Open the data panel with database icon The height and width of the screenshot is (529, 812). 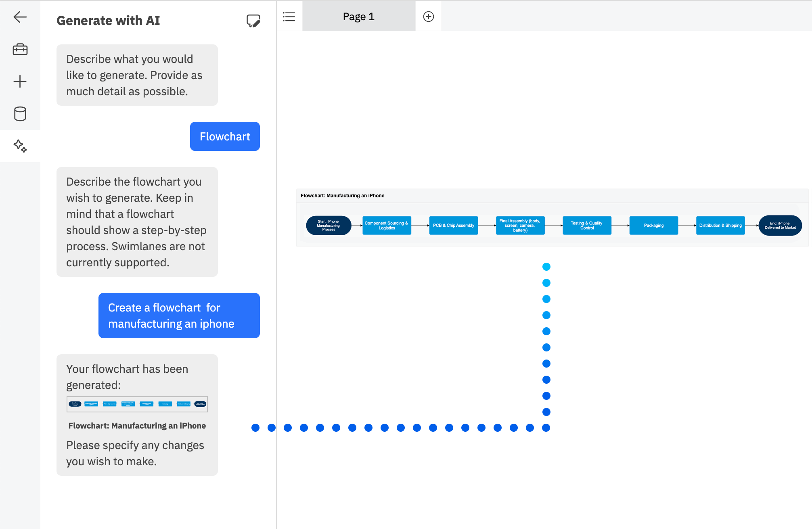20,114
